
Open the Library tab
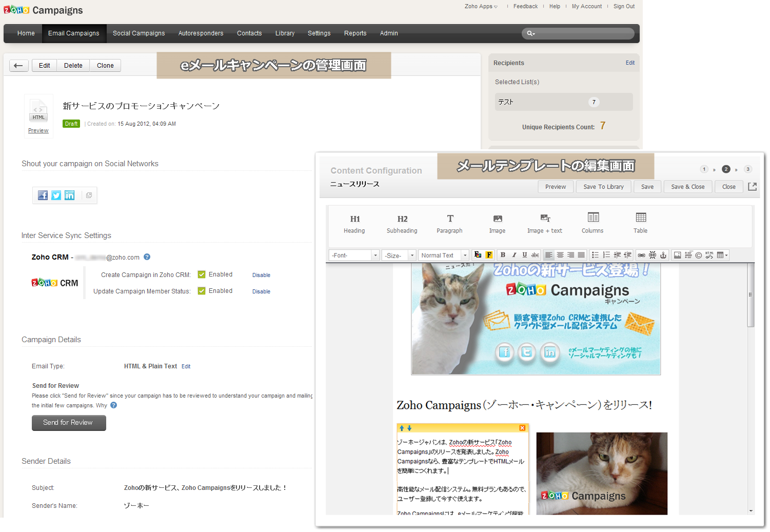pyautogui.click(x=285, y=33)
